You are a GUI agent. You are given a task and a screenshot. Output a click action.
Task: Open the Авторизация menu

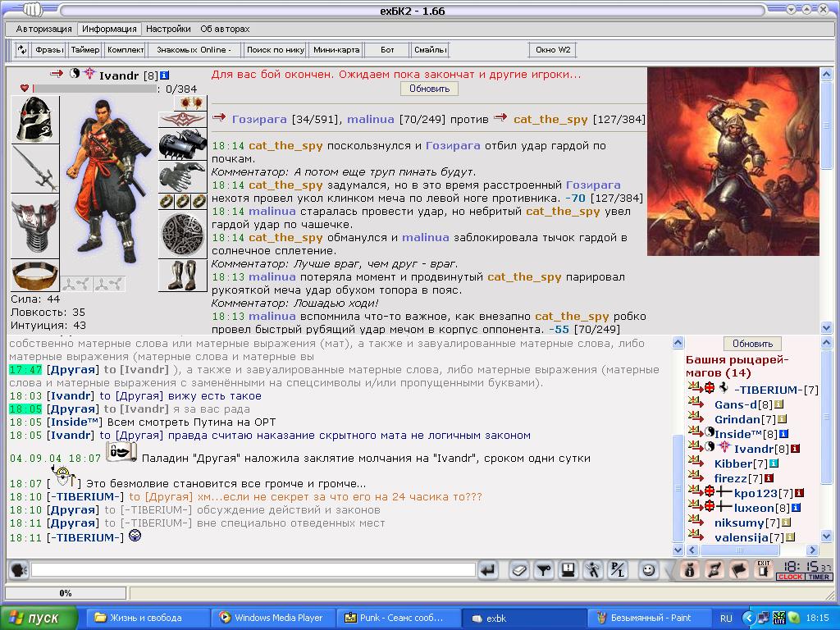[x=44, y=29]
